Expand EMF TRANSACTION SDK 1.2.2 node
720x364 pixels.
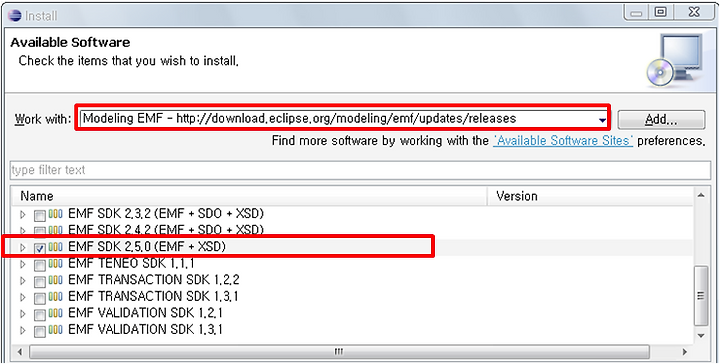23,280
